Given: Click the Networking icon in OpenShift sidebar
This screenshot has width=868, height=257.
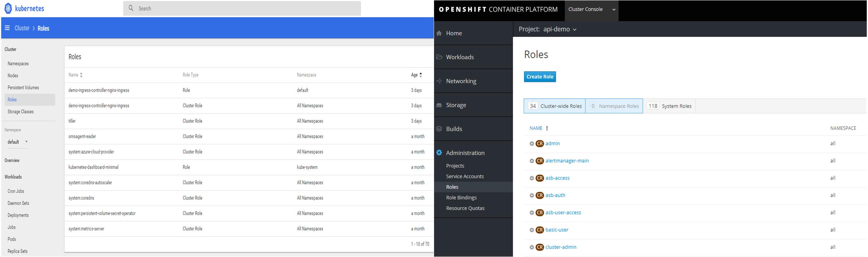Looking at the screenshot, I should click(439, 81).
